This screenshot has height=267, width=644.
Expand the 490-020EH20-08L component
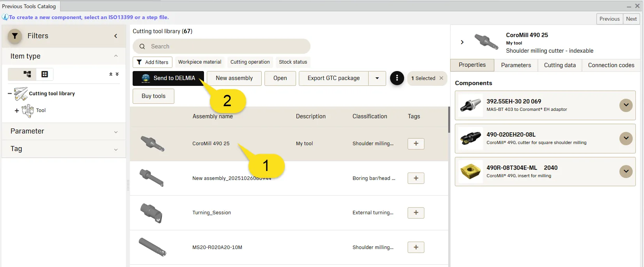626,138
